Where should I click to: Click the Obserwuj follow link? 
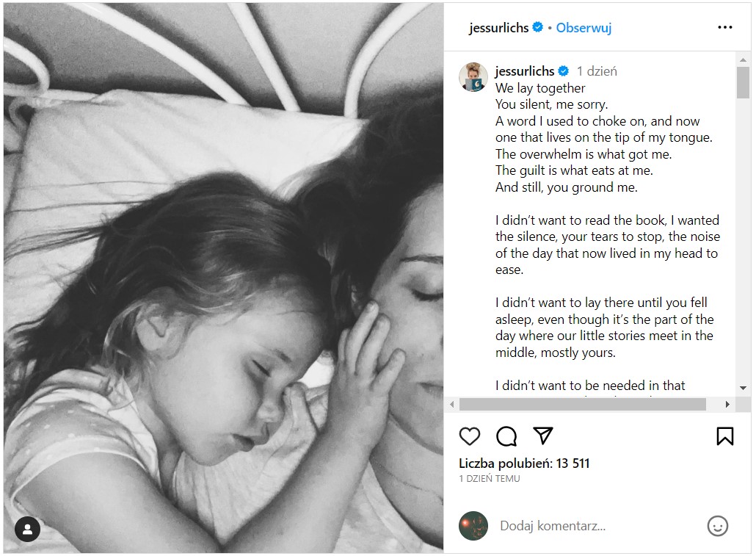tap(584, 27)
